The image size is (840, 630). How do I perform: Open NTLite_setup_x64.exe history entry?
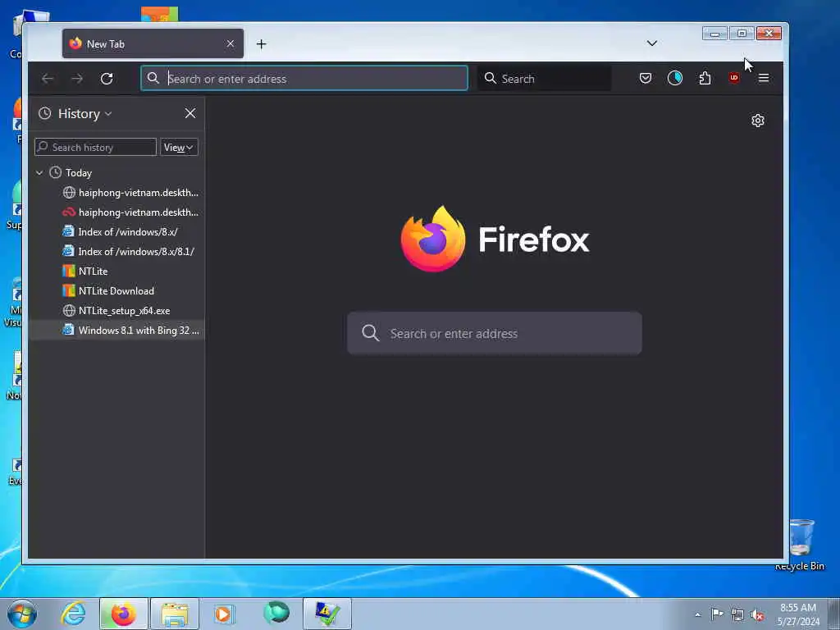[116, 311]
